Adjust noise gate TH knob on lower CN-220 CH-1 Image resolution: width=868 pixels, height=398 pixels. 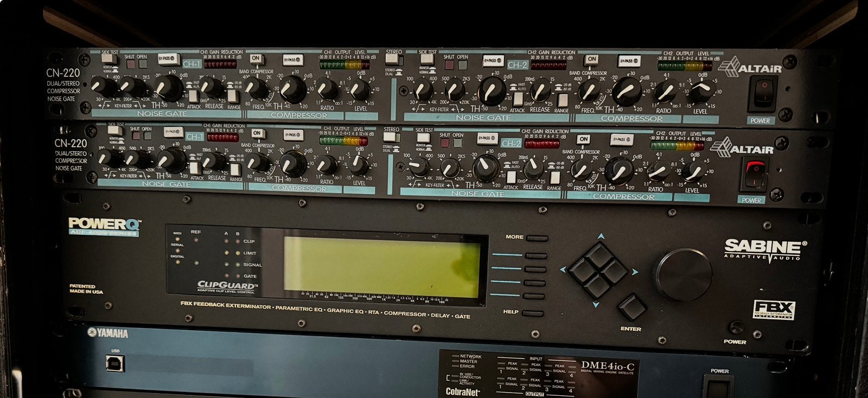click(173, 159)
